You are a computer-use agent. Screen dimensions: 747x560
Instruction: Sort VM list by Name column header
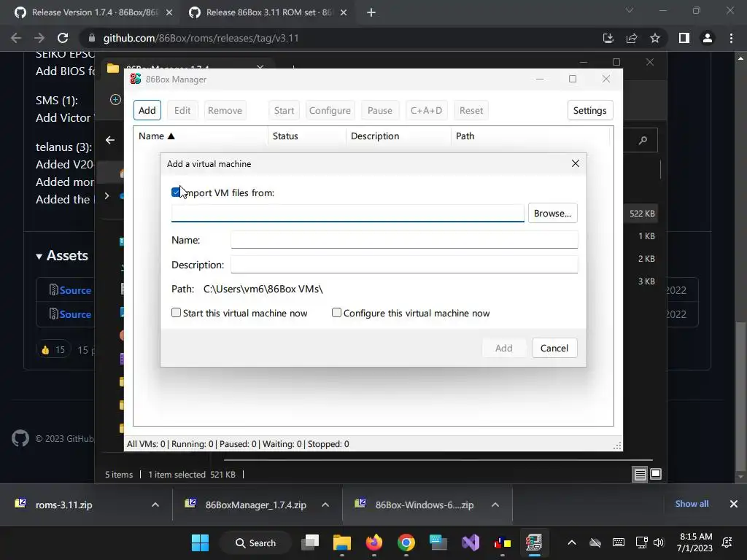(200, 136)
